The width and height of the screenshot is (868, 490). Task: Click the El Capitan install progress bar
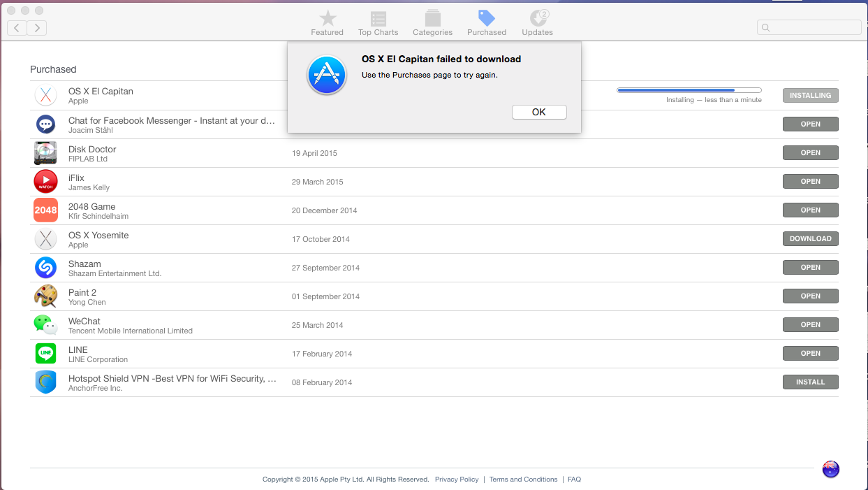(x=689, y=89)
